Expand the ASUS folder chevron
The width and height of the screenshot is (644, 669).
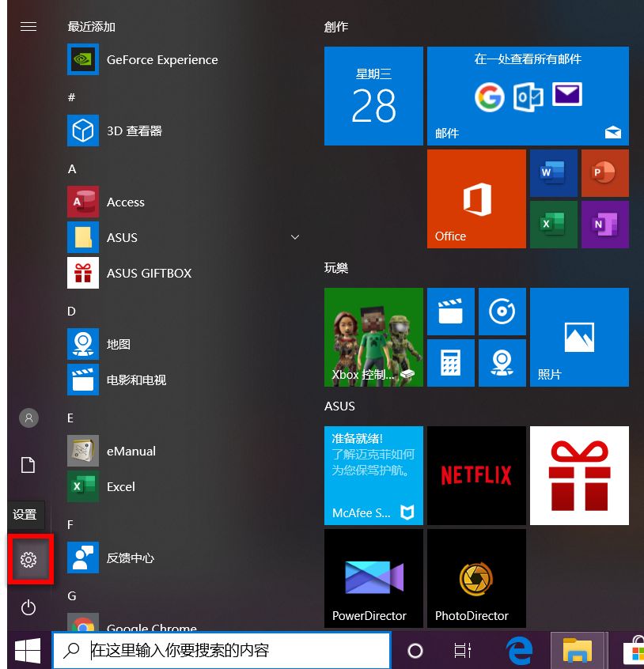point(295,237)
